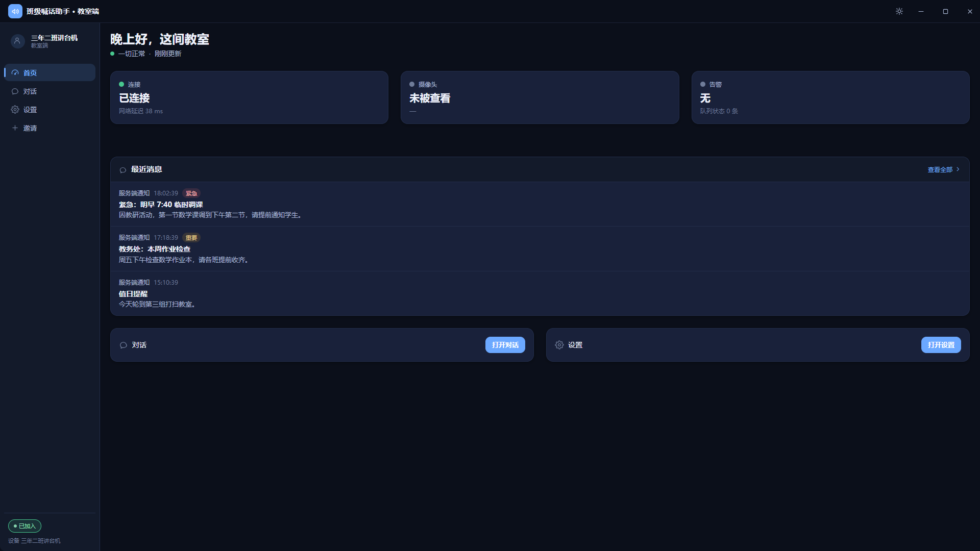Screen dimensions: 980x551
Task: Click the 队列状态 0 条 text
Action: tap(719, 111)
